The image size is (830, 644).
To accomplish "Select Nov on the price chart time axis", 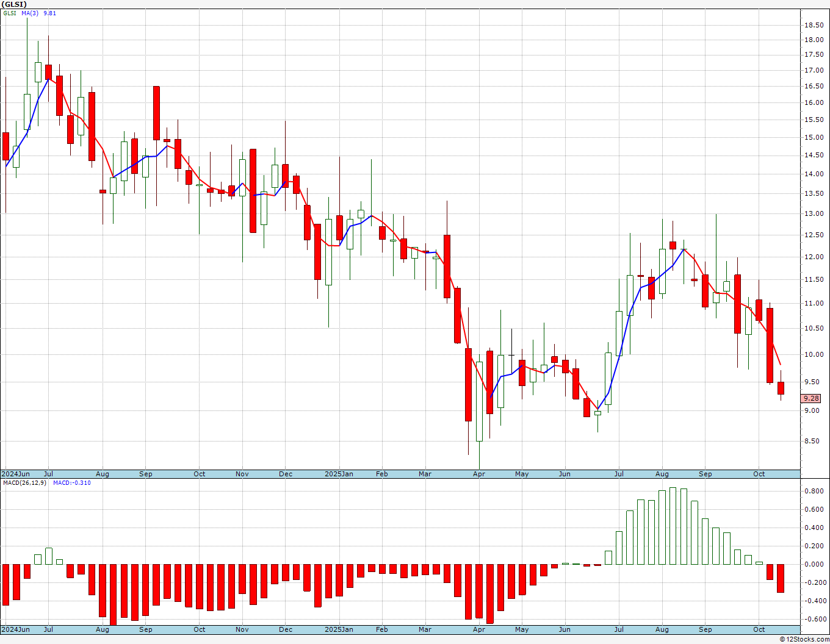I will point(242,474).
